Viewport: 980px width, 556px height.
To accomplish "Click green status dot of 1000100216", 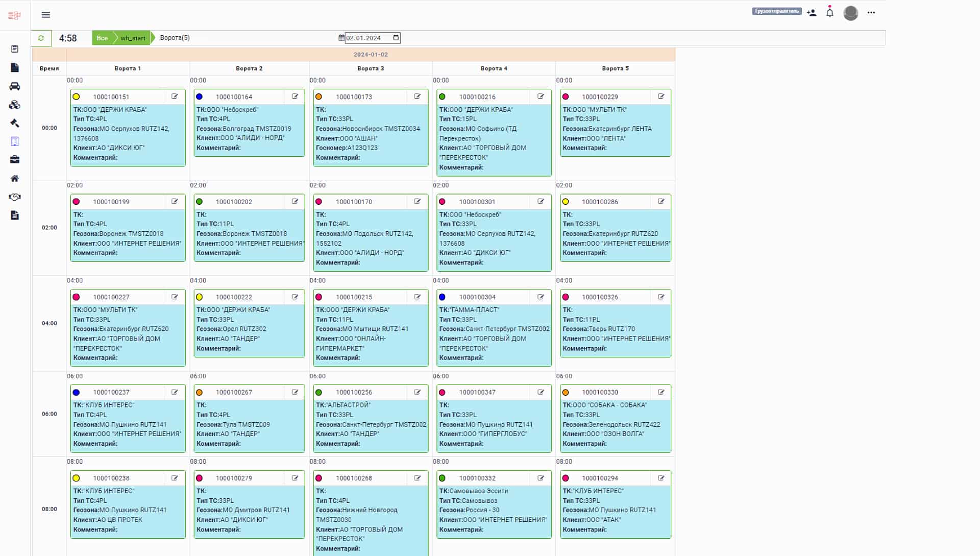I will click(443, 97).
